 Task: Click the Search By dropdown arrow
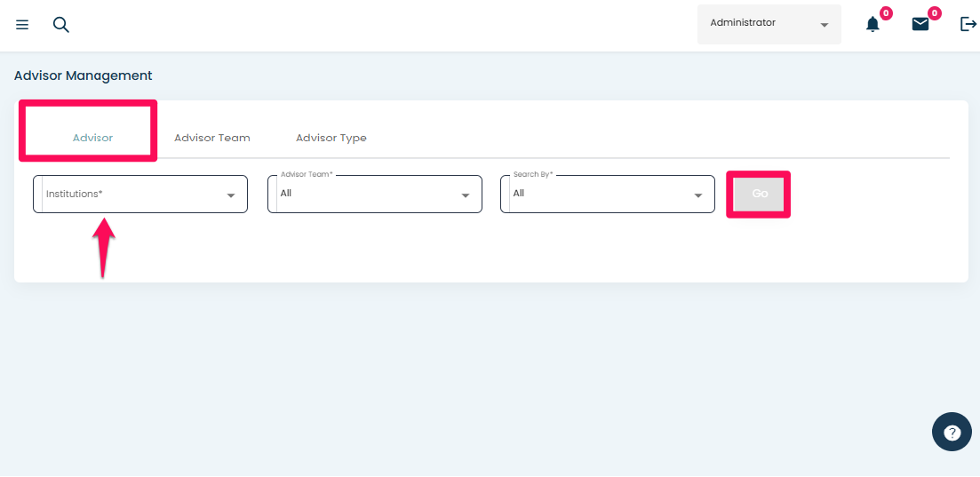point(698,195)
